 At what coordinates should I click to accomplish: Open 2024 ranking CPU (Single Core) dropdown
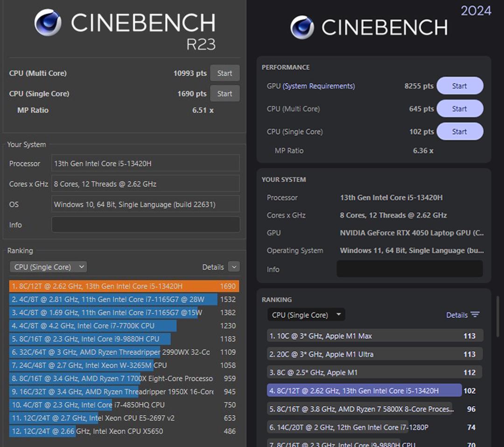(x=306, y=315)
